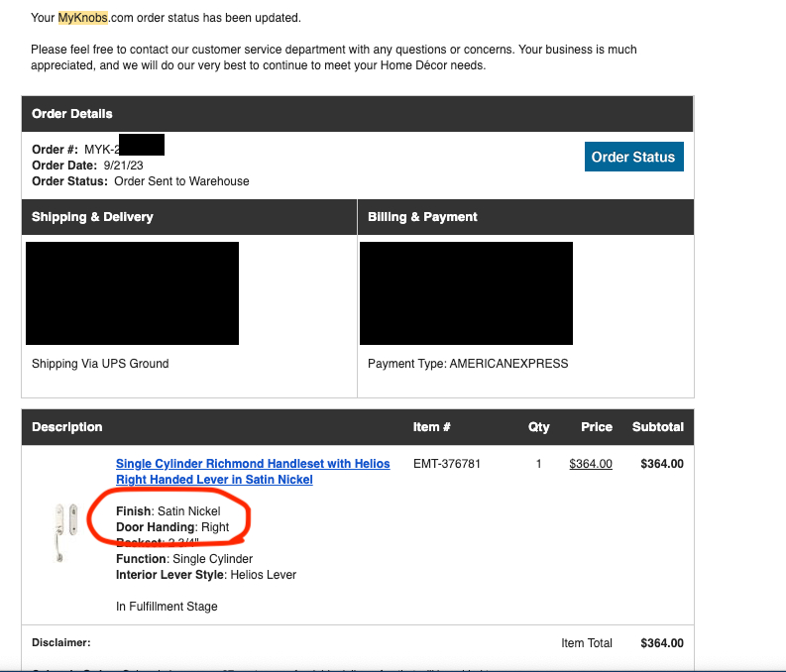Click the Payment Type AMERICANEXPRESS text
The width and height of the screenshot is (786, 672).
[x=468, y=364]
